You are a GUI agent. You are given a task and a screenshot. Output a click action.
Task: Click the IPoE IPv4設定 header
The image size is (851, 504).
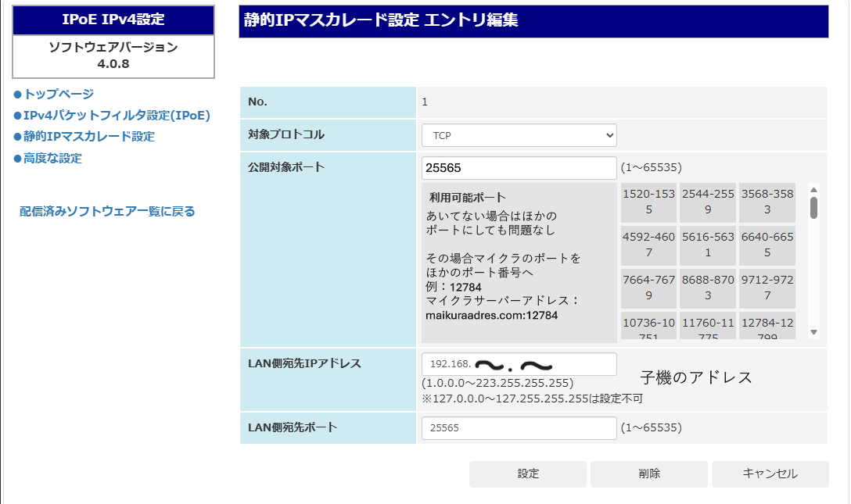pyautogui.click(x=113, y=20)
